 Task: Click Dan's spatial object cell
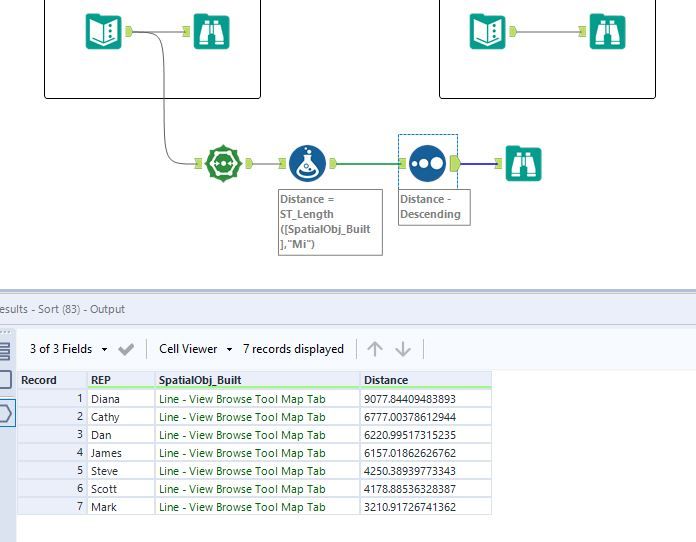257,435
